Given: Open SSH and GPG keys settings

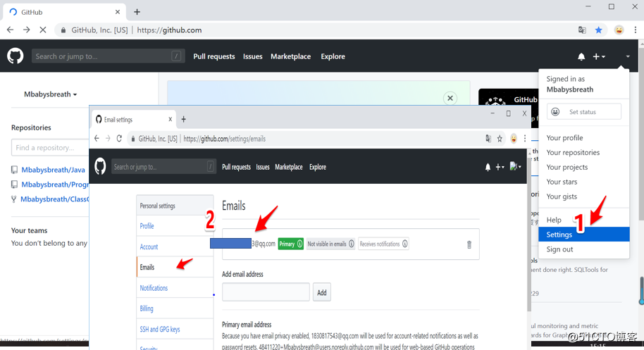Looking at the screenshot, I should pos(160,329).
